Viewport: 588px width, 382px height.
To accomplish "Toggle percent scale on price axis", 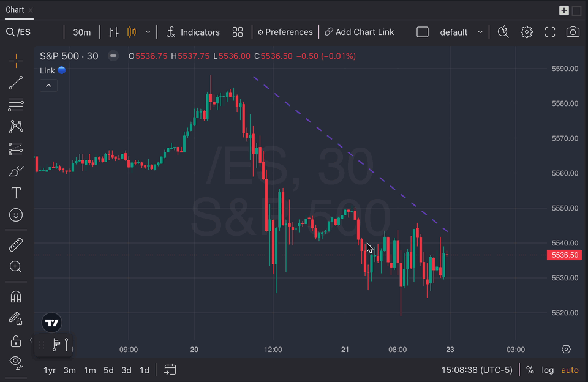I will (530, 370).
